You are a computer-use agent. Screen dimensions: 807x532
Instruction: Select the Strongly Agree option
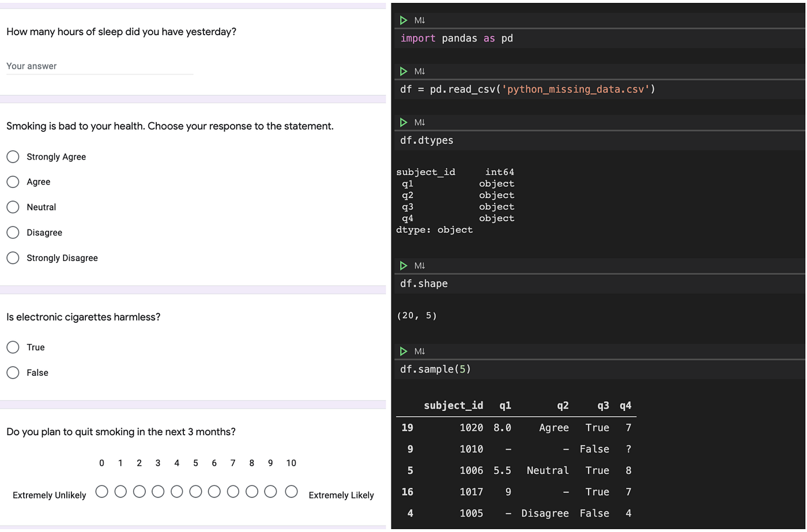click(13, 156)
